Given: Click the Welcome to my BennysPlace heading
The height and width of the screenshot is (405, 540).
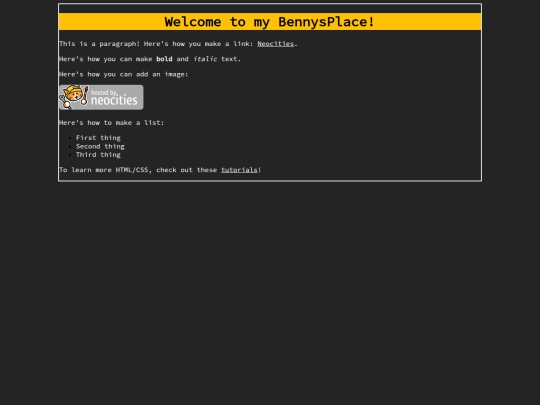Looking at the screenshot, I should 270,22.
